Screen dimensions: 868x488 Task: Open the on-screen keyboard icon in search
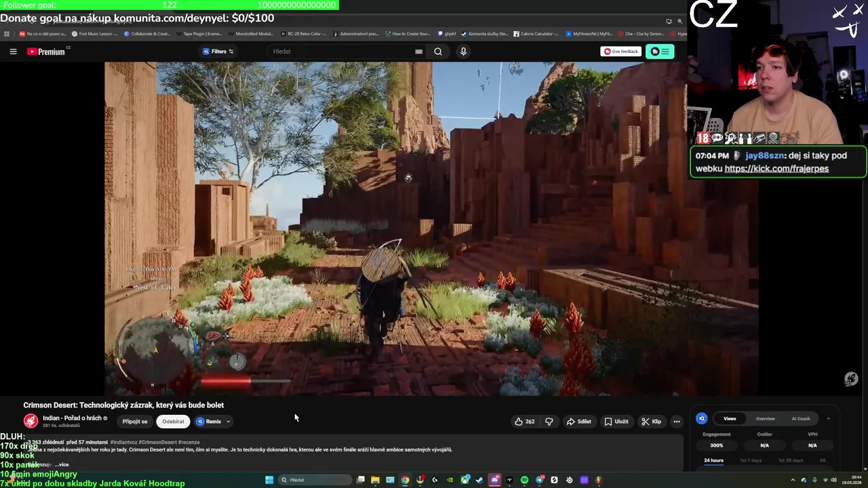tap(418, 52)
